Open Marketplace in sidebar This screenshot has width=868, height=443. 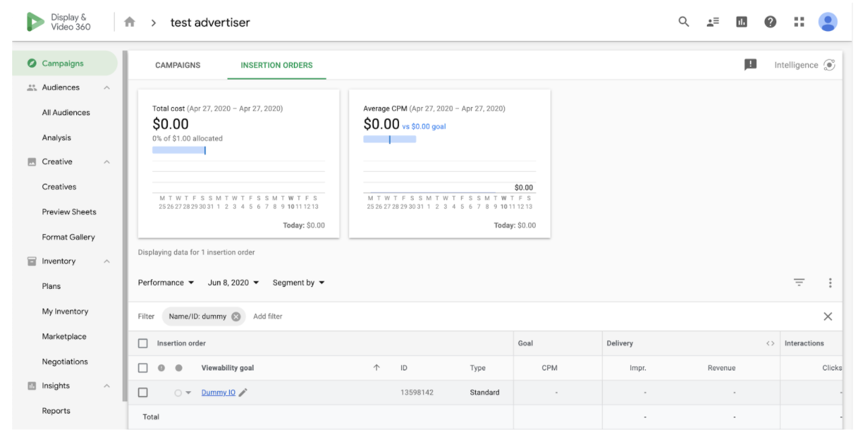(x=64, y=336)
